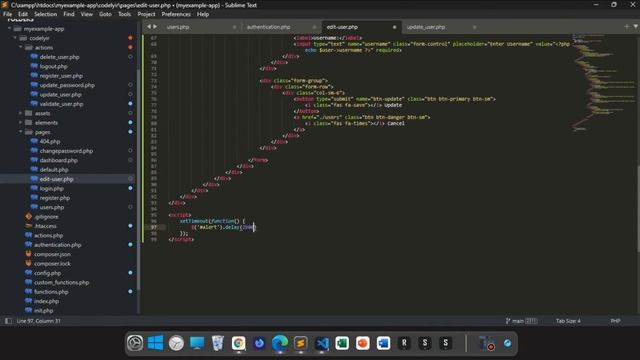Viewport: 640px width, 360px height.
Task: Open the Recycle Bin in the dock
Action: (218, 343)
